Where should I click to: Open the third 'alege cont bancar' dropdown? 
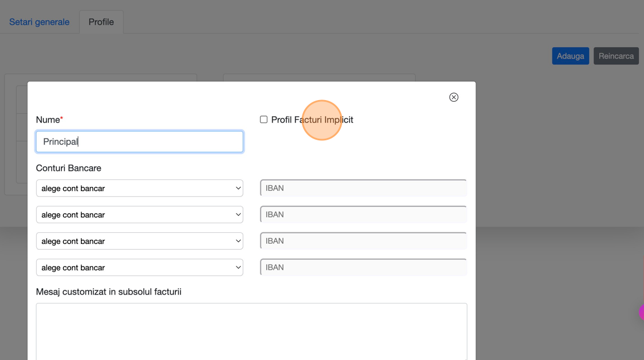click(140, 241)
